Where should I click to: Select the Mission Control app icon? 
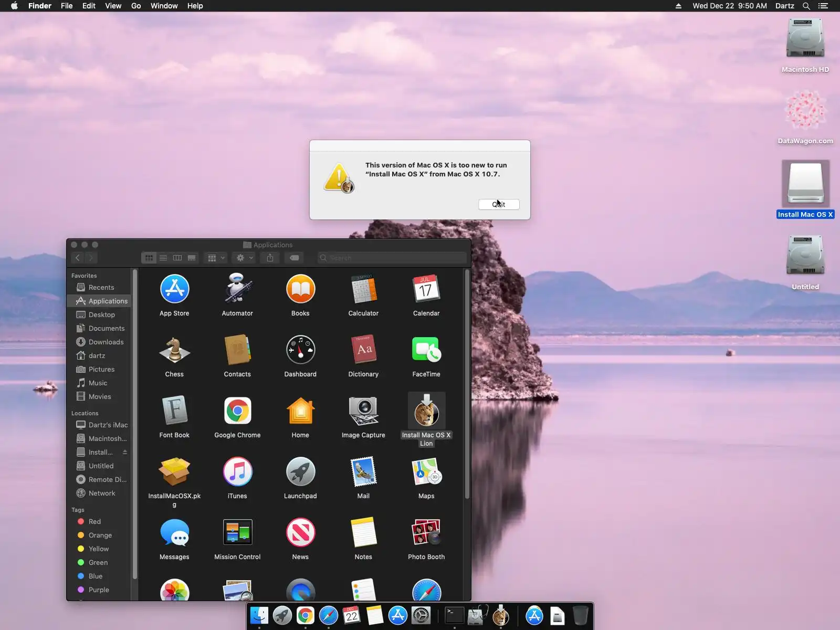[237, 532]
